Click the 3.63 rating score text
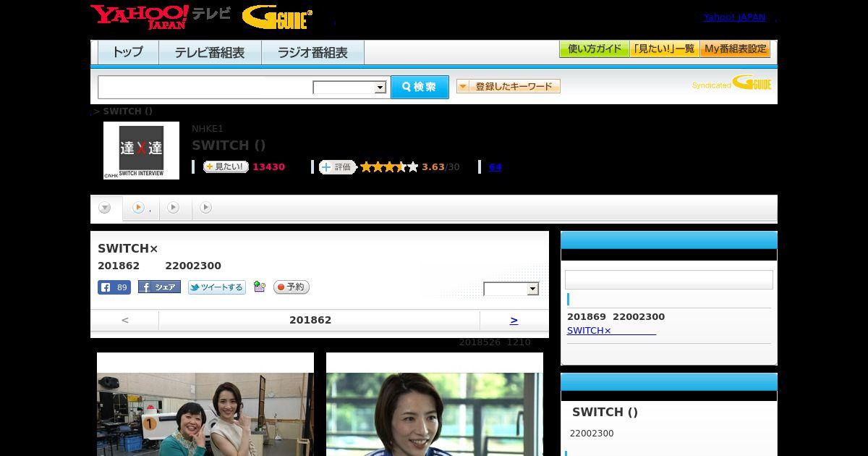The width and height of the screenshot is (868, 456). click(433, 167)
